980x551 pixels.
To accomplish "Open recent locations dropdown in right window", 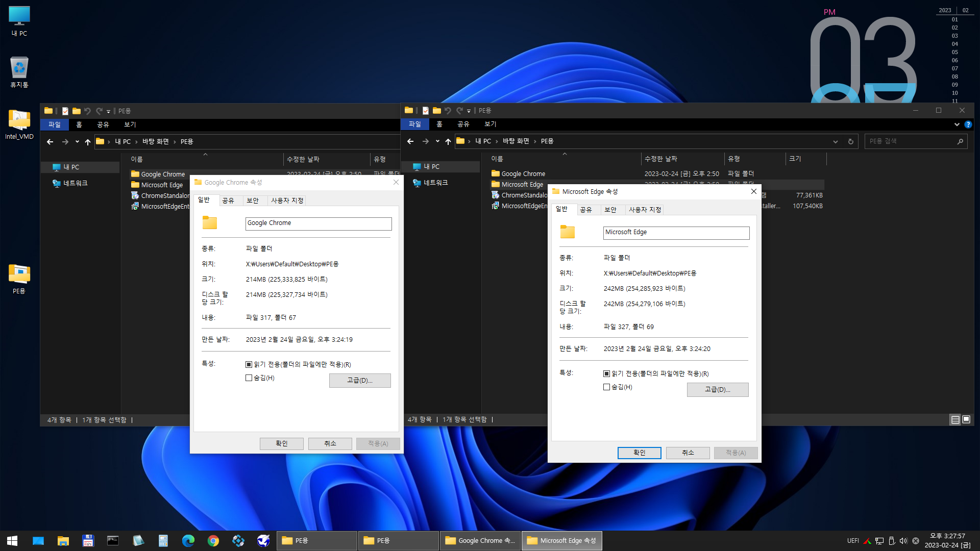I will pos(437,141).
